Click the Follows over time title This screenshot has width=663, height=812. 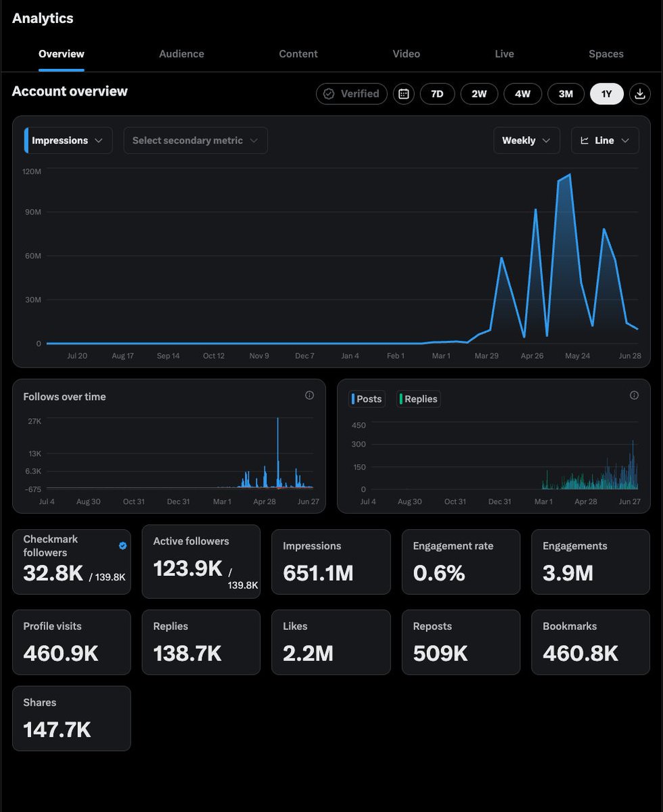coord(64,397)
